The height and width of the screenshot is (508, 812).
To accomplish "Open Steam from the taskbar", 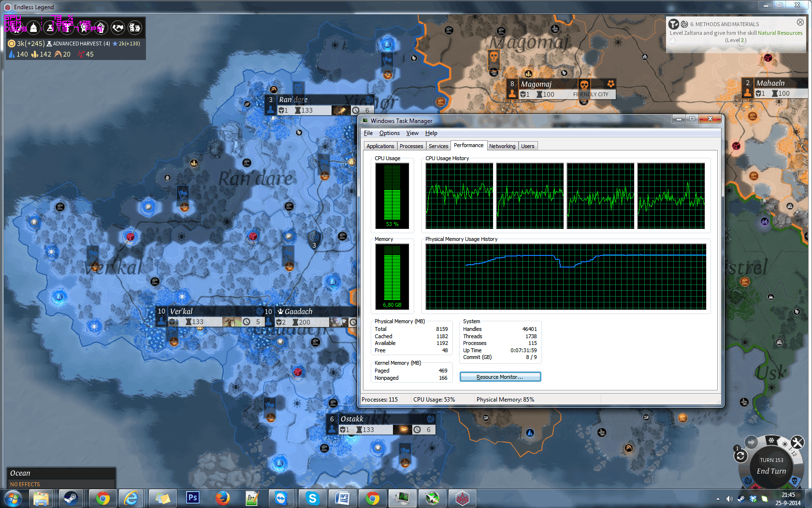I will tap(71, 498).
